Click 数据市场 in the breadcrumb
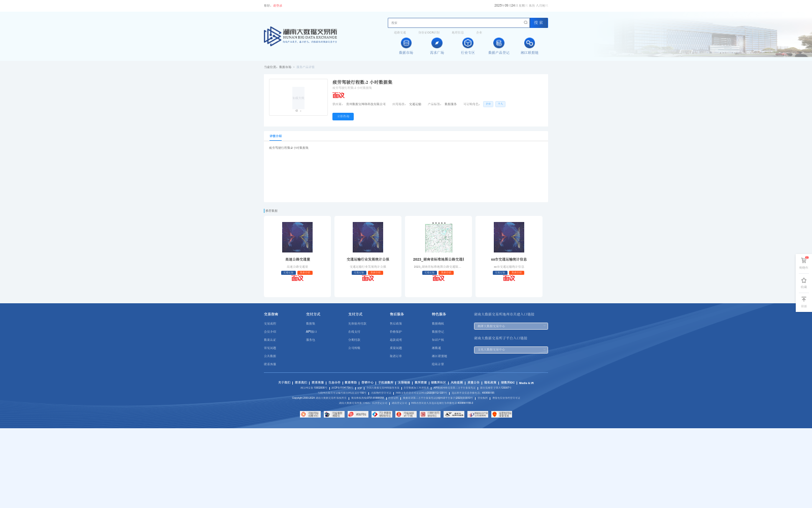The width and height of the screenshot is (812, 508). tap(285, 67)
